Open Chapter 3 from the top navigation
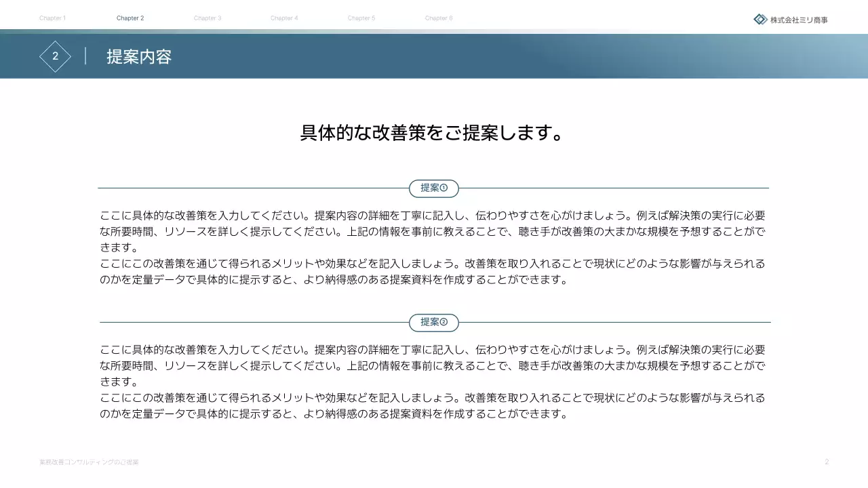 [x=208, y=18]
